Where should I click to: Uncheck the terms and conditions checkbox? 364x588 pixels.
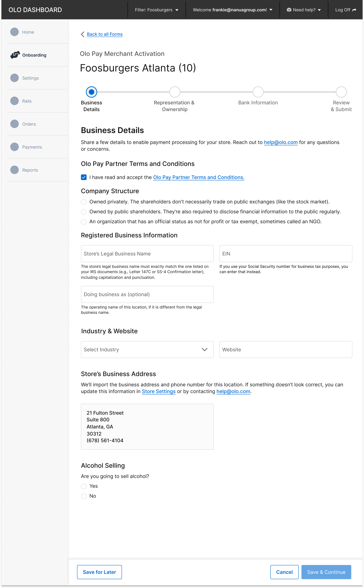[x=84, y=177]
